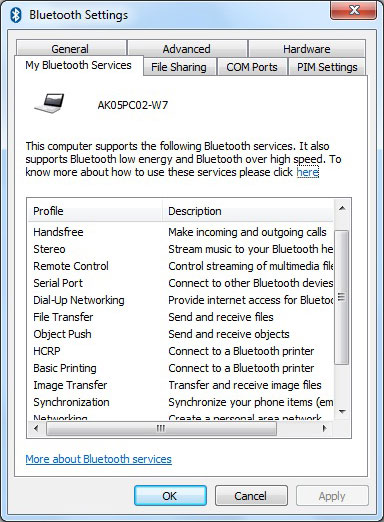Click the OK button
Screen dimensions: 384x522
(x=170, y=496)
